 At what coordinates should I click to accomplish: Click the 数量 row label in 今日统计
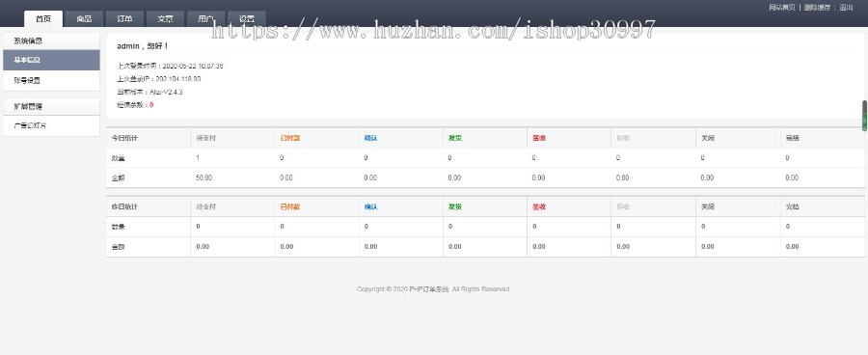(119, 158)
